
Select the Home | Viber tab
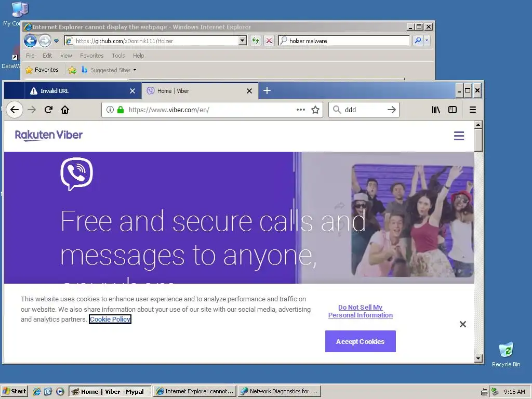199,91
